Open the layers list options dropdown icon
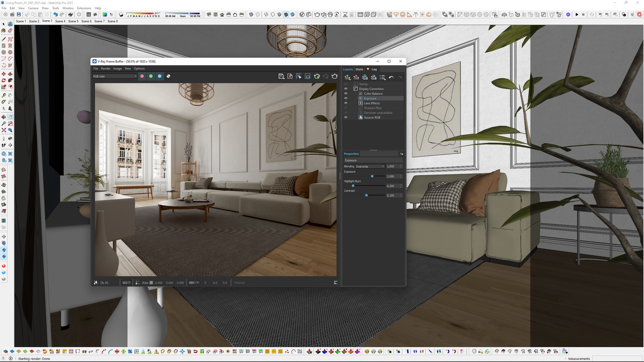Image resolution: width=644 pixels, height=362 pixels. point(383,77)
